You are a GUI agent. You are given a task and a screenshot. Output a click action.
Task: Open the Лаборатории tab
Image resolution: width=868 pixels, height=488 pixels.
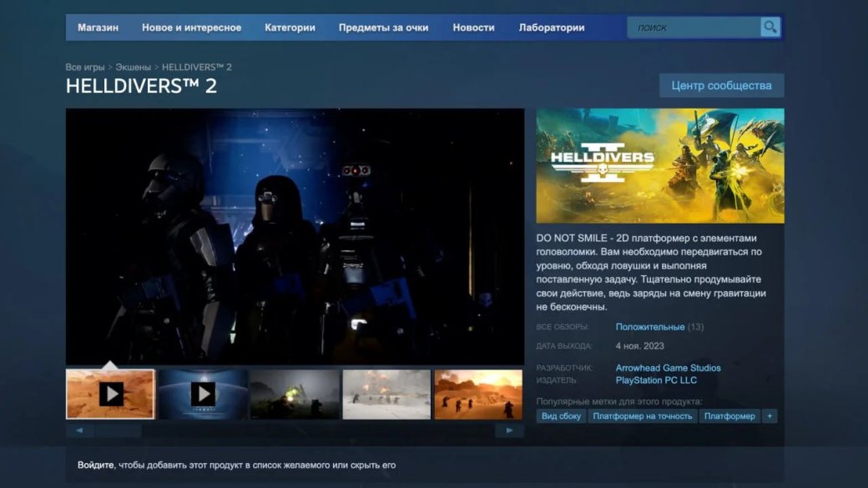pos(552,28)
